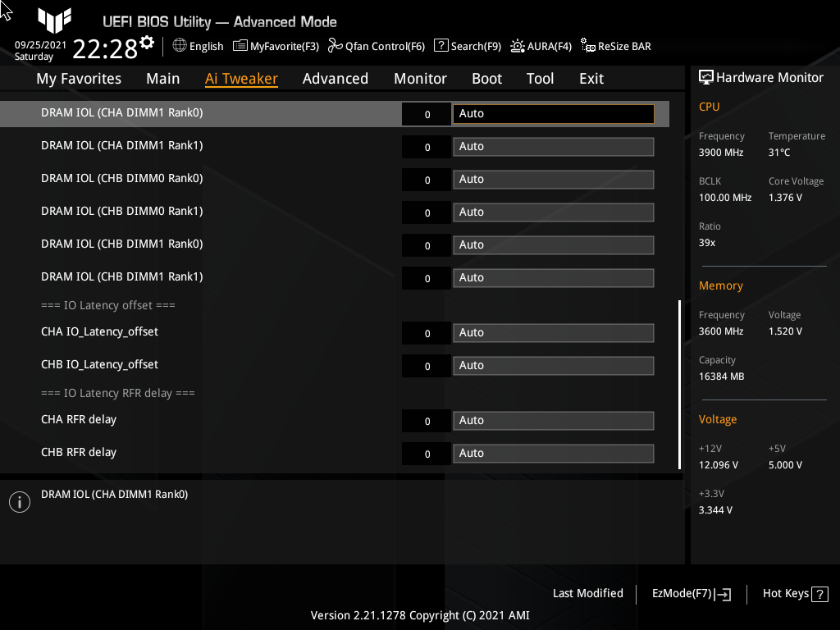Toggle the ReSize BAR icon
840x630 pixels.
coord(587,46)
